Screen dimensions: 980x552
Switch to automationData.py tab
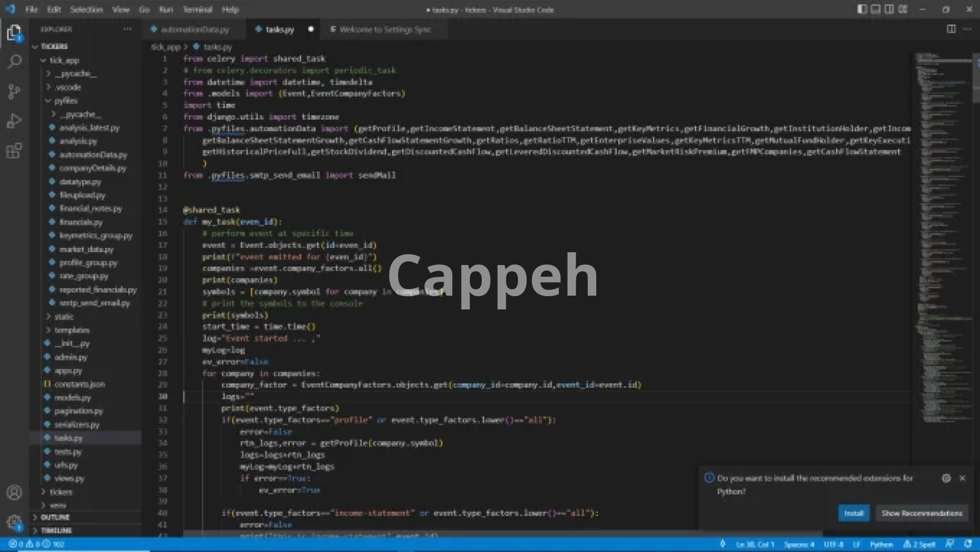194,30
